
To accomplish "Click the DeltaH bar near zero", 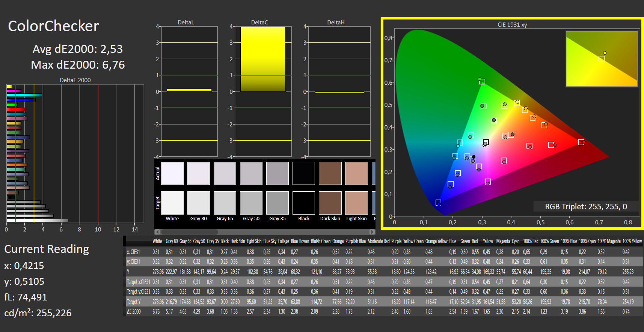I will point(339,92).
